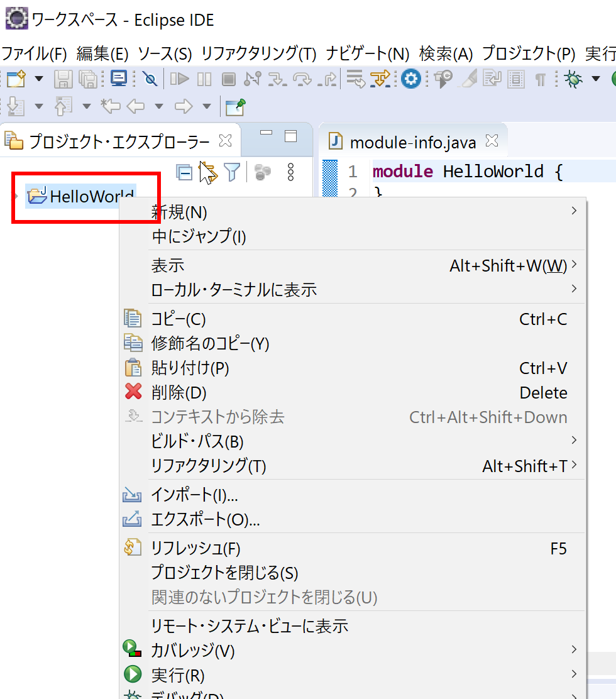
Task: Open the ファイル(F) menu
Action: 35,54
